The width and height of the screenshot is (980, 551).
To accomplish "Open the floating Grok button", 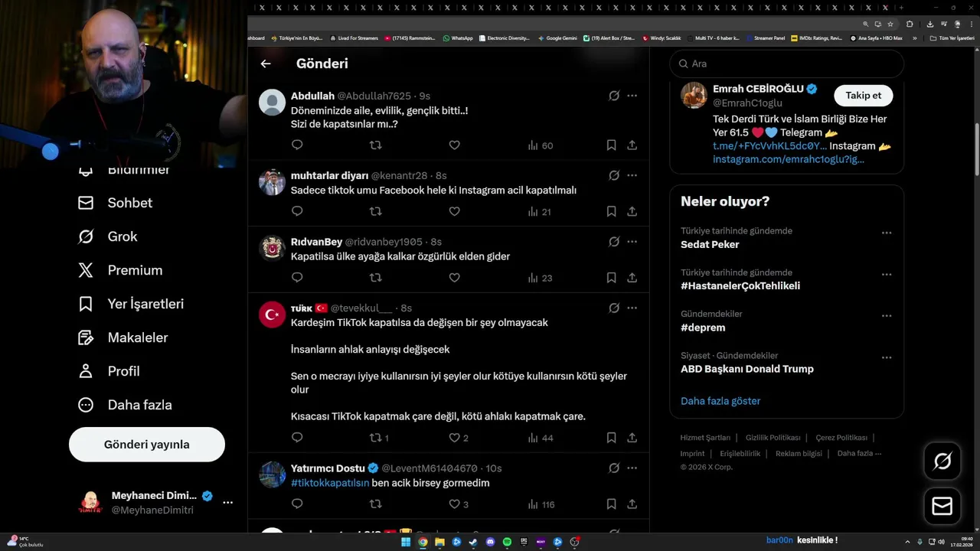I will pyautogui.click(x=942, y=461).
